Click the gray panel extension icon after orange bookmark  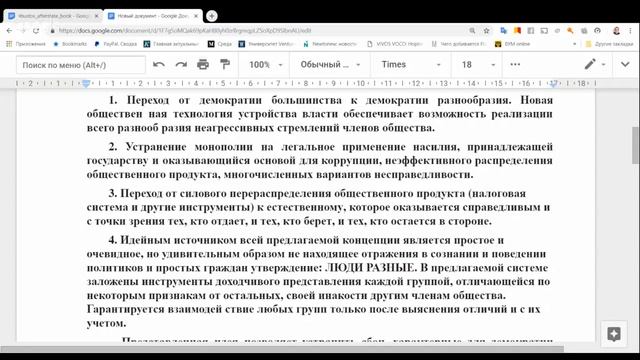pyautogui.click(x=531, y=31)
